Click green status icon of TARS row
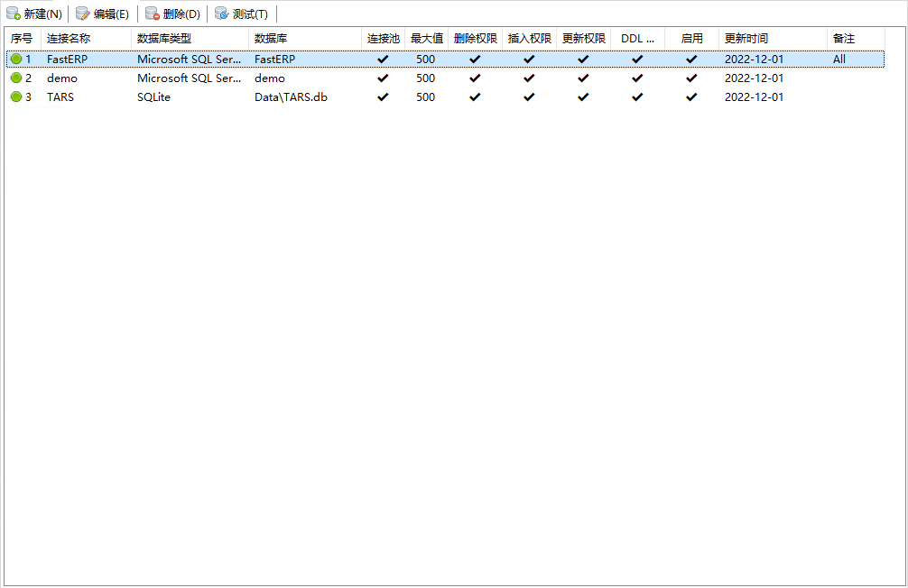Screen dimensions: 908x588 [16, 97]
